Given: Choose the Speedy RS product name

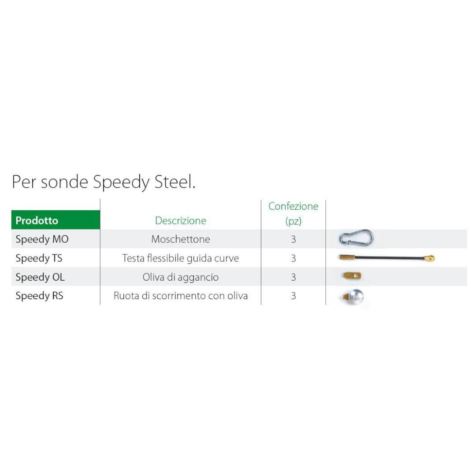Looking at the screenshot, I should (39, 296).
